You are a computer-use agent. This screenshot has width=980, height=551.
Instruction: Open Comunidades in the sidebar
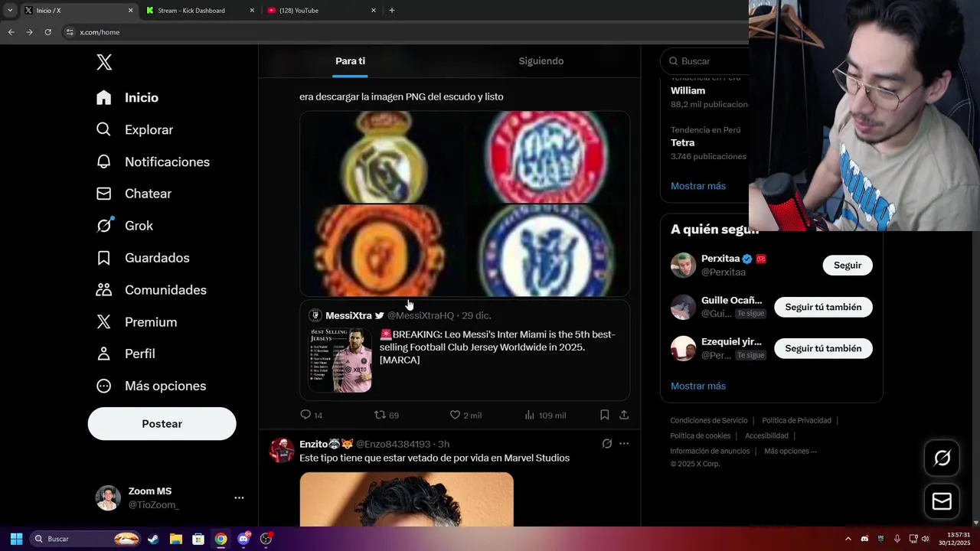152,290
